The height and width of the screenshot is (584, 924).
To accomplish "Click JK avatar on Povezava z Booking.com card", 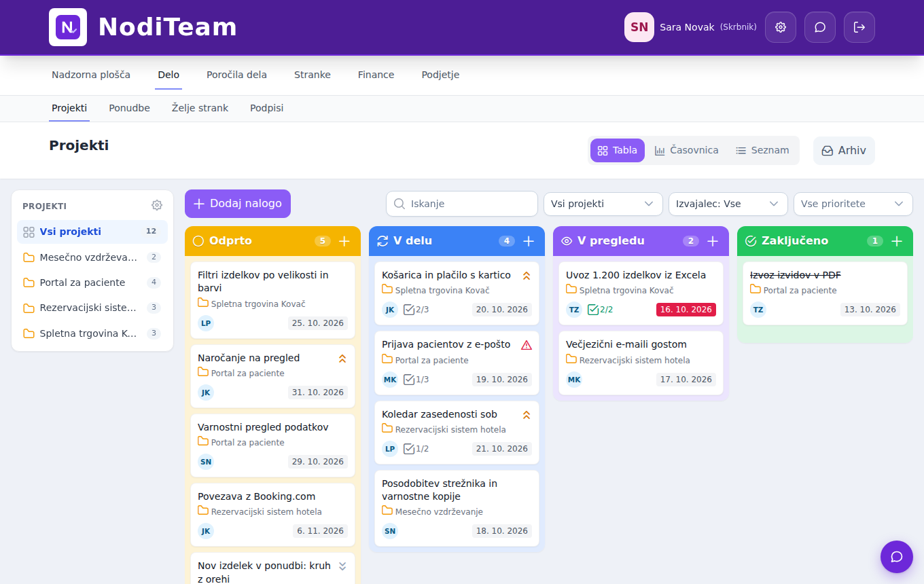I will coord(206,531).
